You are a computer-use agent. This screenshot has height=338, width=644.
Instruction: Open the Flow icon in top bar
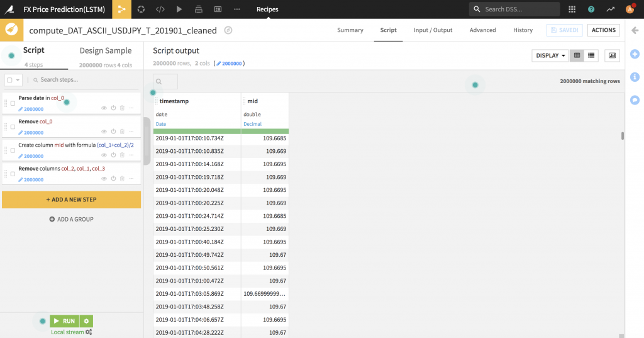point(121,9)
